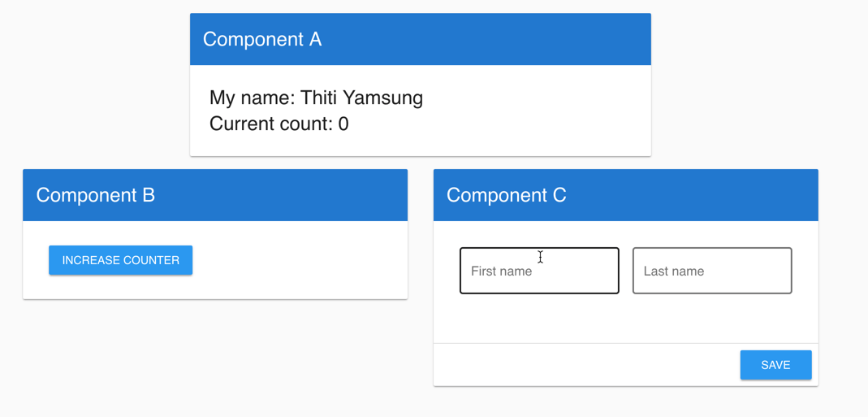Click empty blue header right of "Component C"

(x=690, y=195)
